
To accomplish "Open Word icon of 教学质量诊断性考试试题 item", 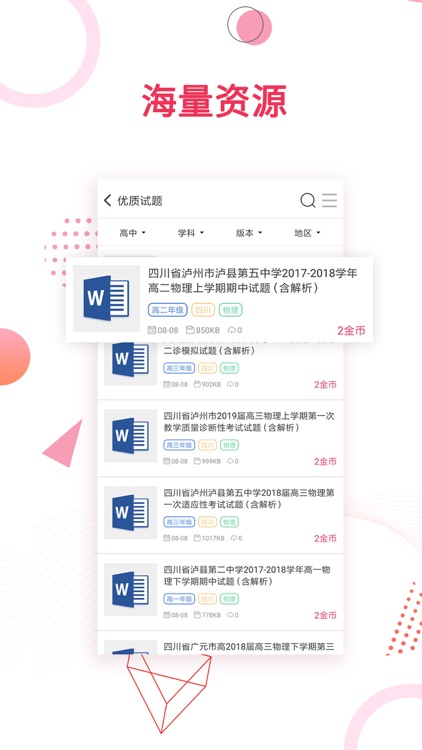I will pyautogui.click(x=130, y=436).
